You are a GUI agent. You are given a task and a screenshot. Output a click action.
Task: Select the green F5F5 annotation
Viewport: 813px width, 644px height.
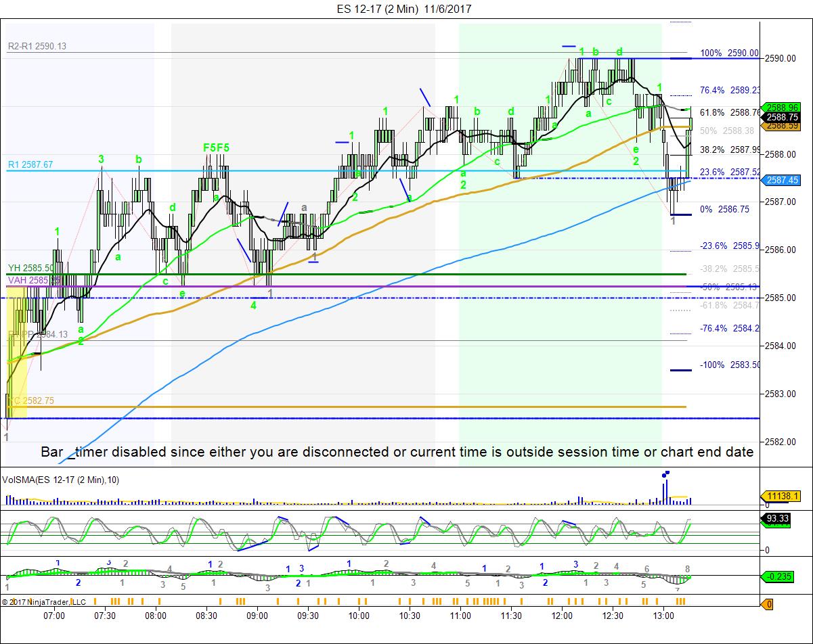point(217,147)
